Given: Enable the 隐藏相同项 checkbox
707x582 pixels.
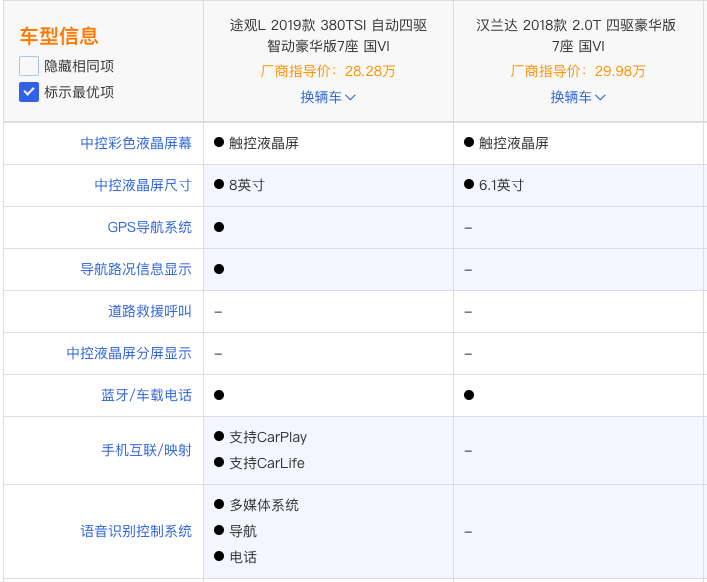Looking at the screenshot, I should [29, 66].
